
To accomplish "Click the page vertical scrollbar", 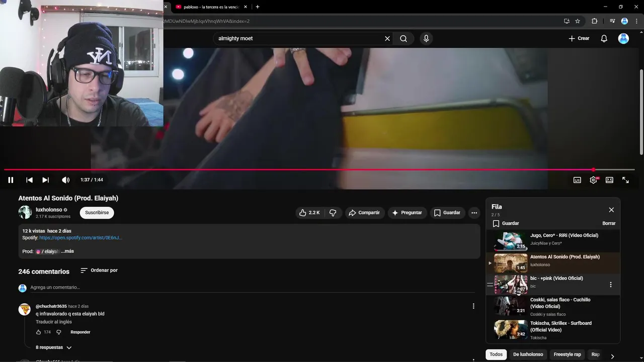I will click(641, 112).
